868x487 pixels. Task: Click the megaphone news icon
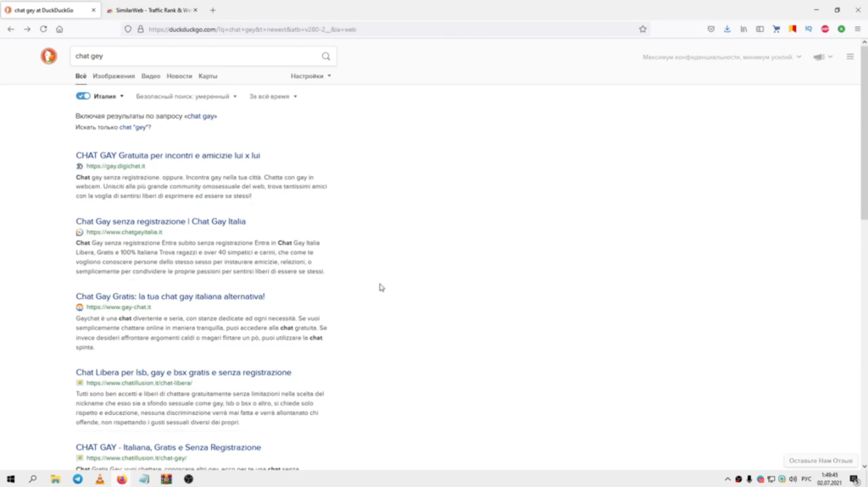[819, 57]
